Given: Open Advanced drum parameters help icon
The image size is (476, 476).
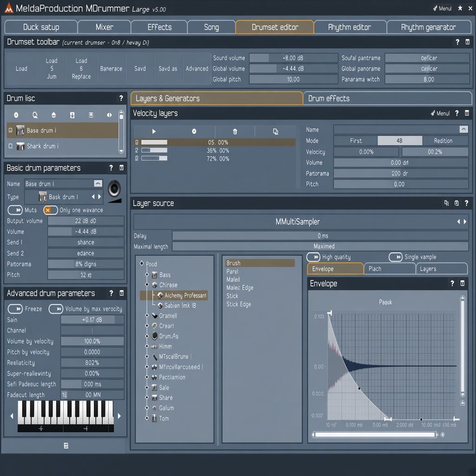Looking at the screenshot, I should point(111,293).
